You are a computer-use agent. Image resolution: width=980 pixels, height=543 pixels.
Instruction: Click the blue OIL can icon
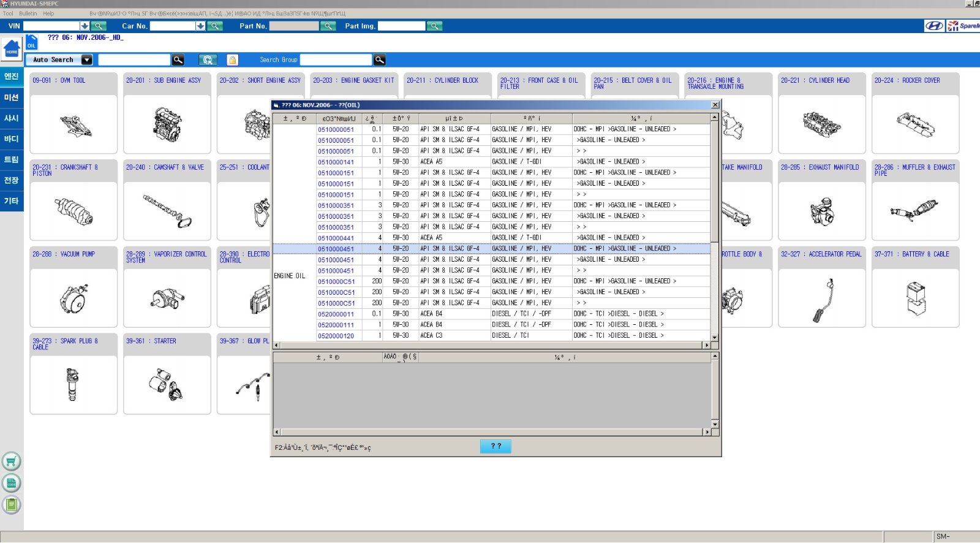[x=31, y=42]
